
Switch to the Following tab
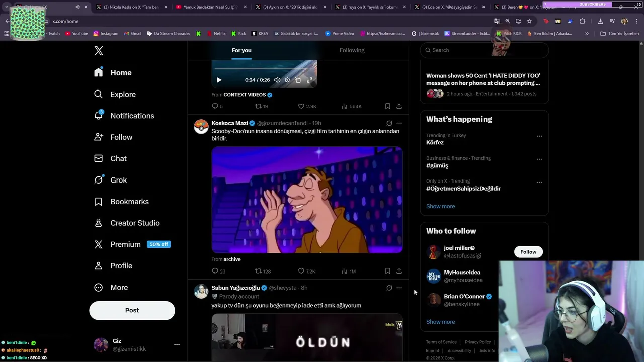[352, 50]
